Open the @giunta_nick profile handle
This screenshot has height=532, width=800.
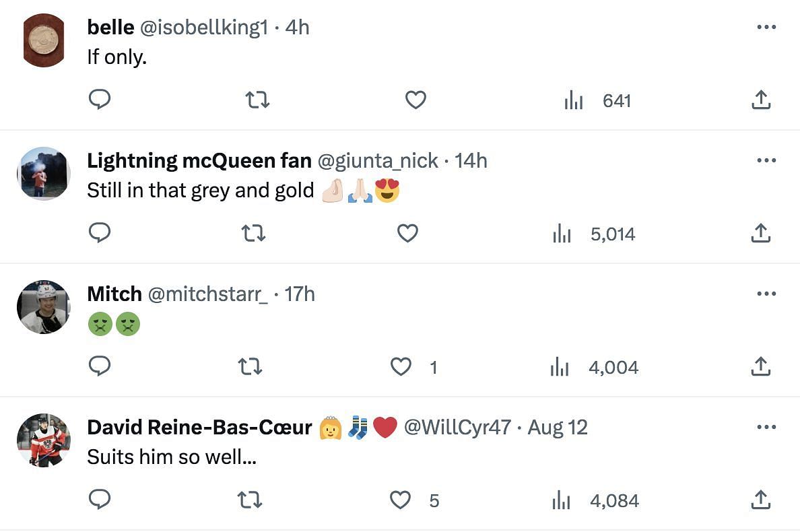pyautogui.click(x=377, y=161)
